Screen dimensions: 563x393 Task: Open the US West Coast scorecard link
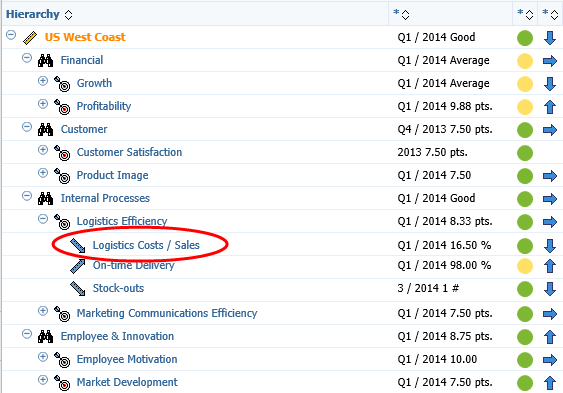[x=85, y=37]
